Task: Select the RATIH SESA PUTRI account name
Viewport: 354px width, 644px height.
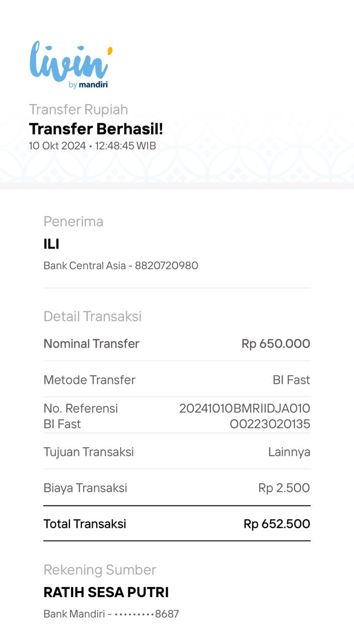Action: tap(106, 592)
